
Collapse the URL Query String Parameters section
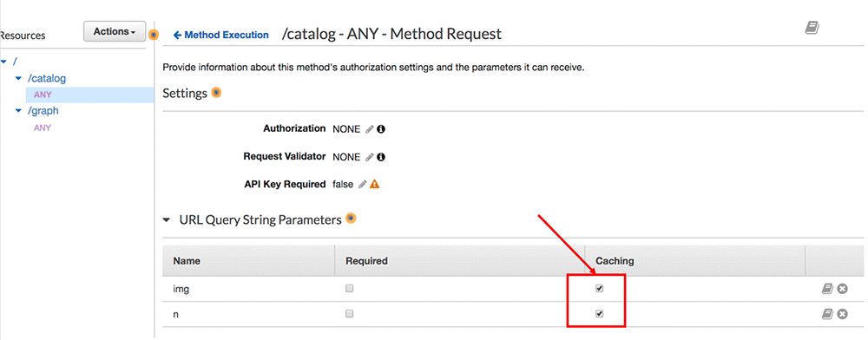tap(166, 220)
